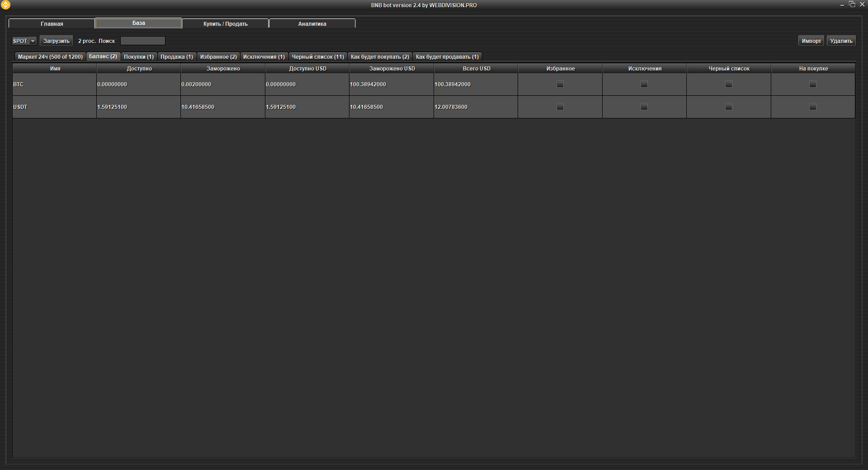Check Избранное checkbox for BTC
Viewport: 868px width, 470px height.
(560, 84)
